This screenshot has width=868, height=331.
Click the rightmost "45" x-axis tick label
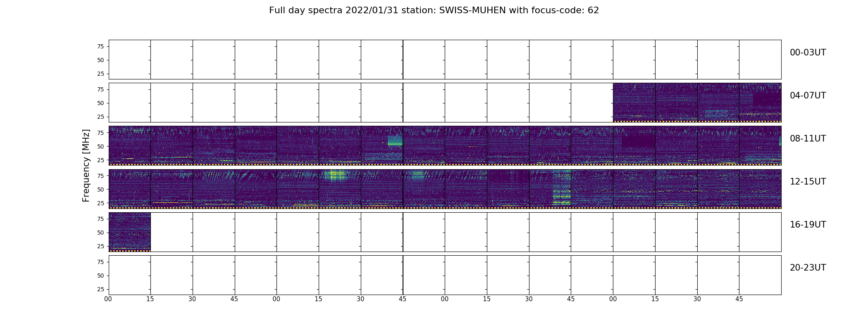point(739,299)
